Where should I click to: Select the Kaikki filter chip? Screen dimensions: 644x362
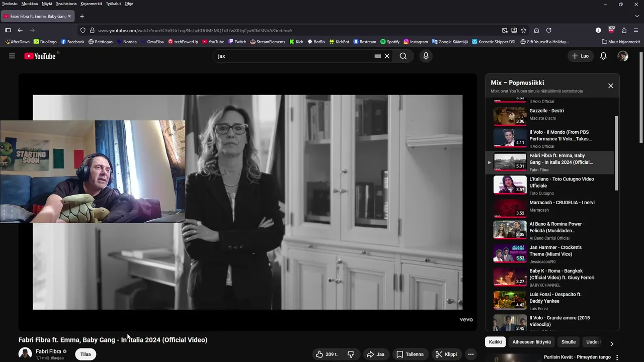tap(496, 342)
